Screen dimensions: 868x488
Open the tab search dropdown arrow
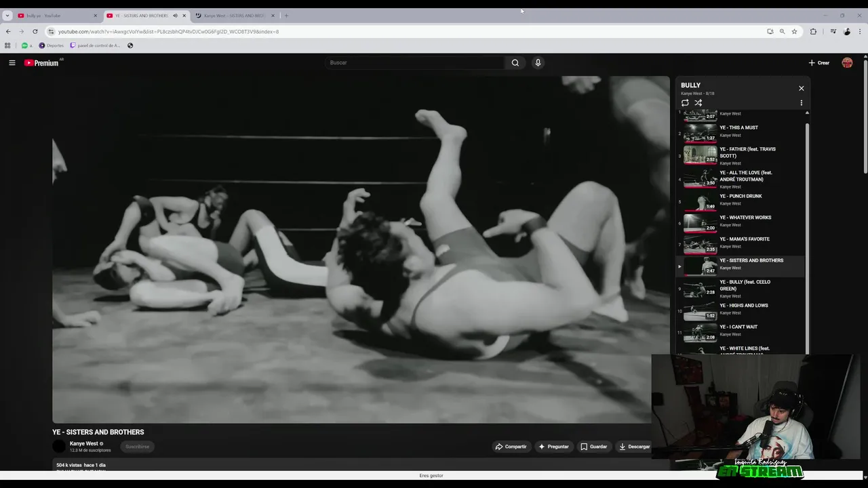click(7, 16)
